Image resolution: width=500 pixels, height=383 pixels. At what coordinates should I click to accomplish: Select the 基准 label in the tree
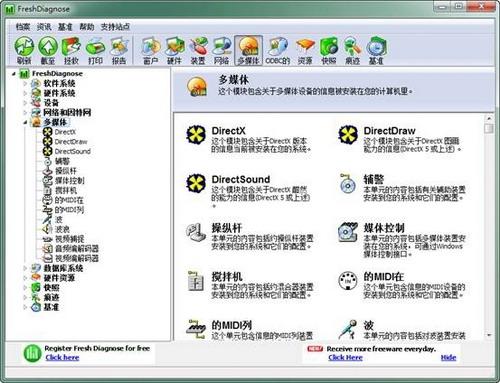(51, 307)
